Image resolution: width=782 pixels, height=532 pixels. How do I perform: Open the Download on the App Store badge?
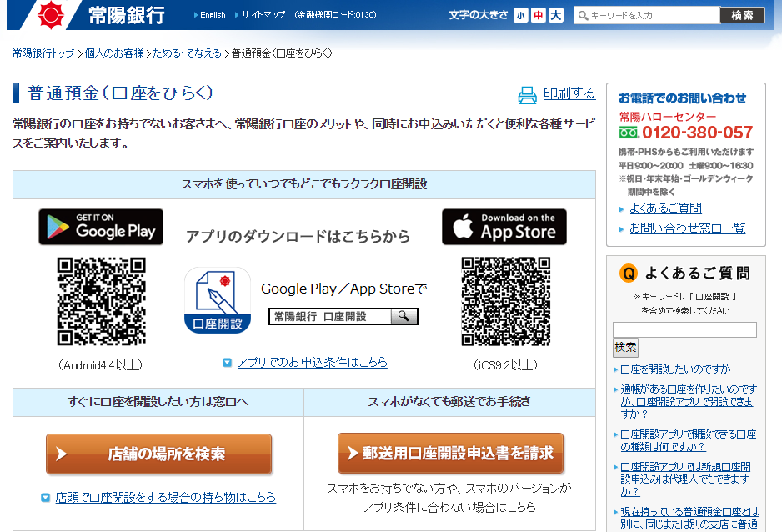[504, 227]
